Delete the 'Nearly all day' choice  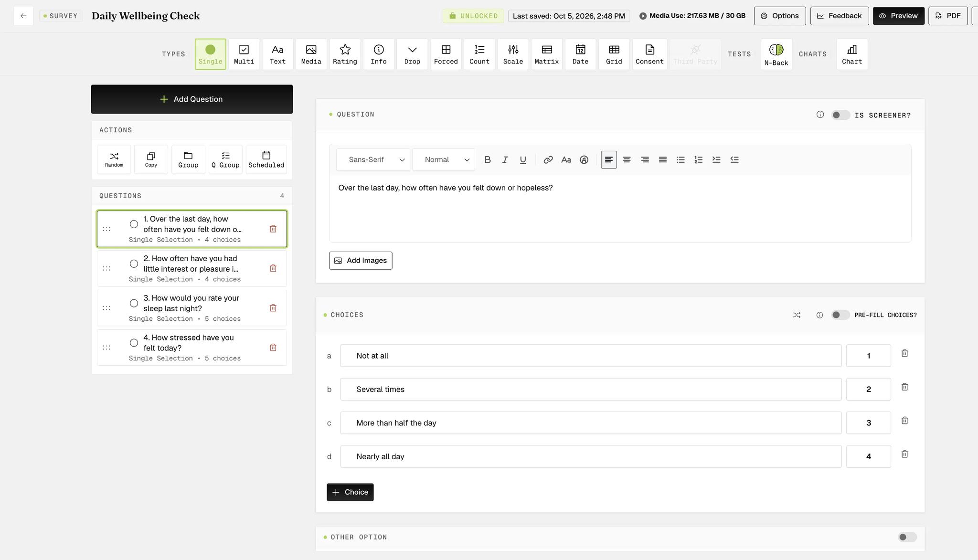point(904,454)
